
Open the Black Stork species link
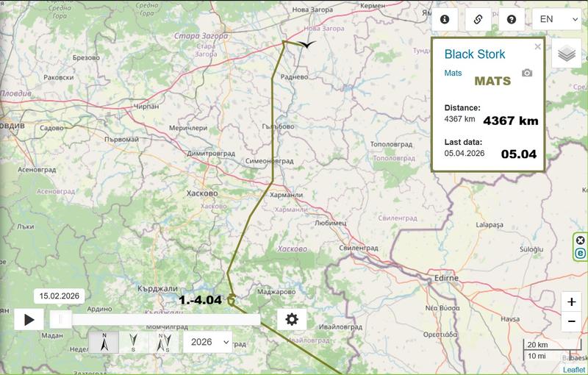(475, 54)
